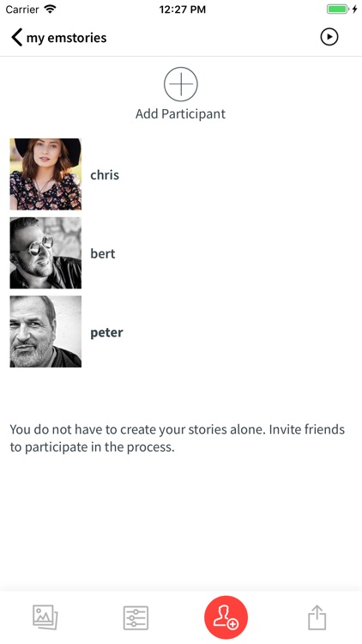Select the red participants tab icon
The image size is (362, 644).
point(226,617)
